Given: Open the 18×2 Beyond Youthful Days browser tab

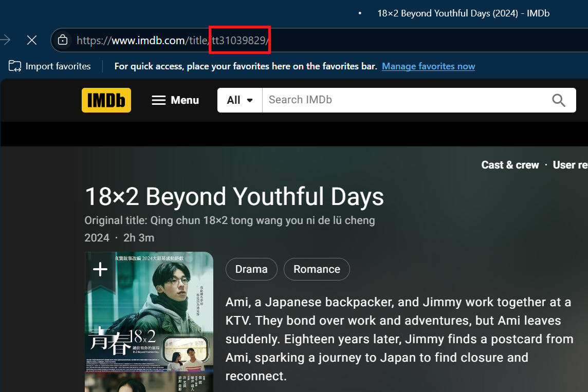Looking at the screenshot, I should coord(463,13).
